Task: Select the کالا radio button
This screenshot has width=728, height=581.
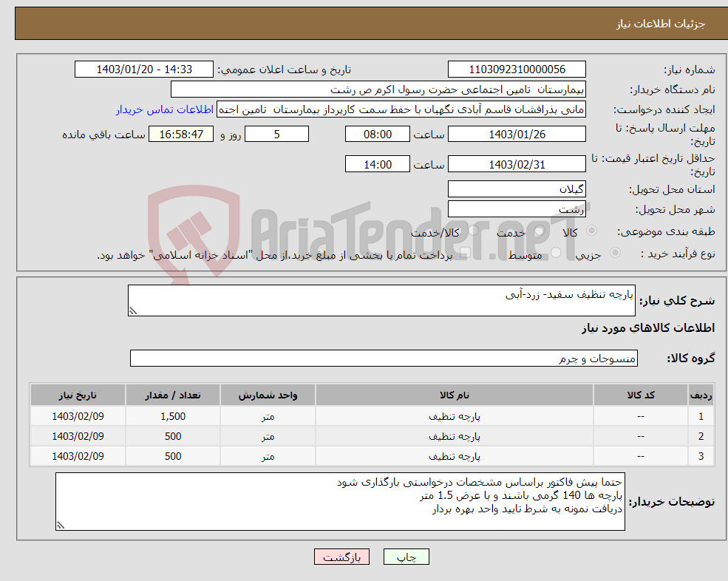Action: (x=591, y=231)
